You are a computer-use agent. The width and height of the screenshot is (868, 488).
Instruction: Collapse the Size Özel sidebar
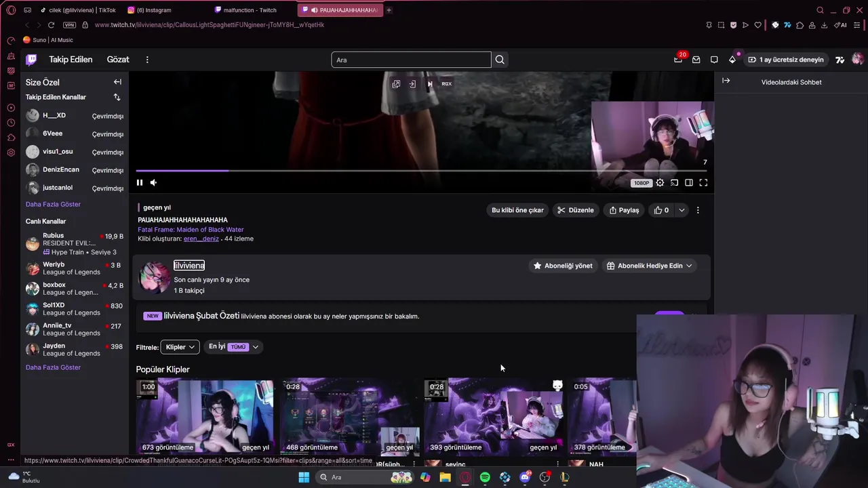pyautogui.click(x=117, y=82)
